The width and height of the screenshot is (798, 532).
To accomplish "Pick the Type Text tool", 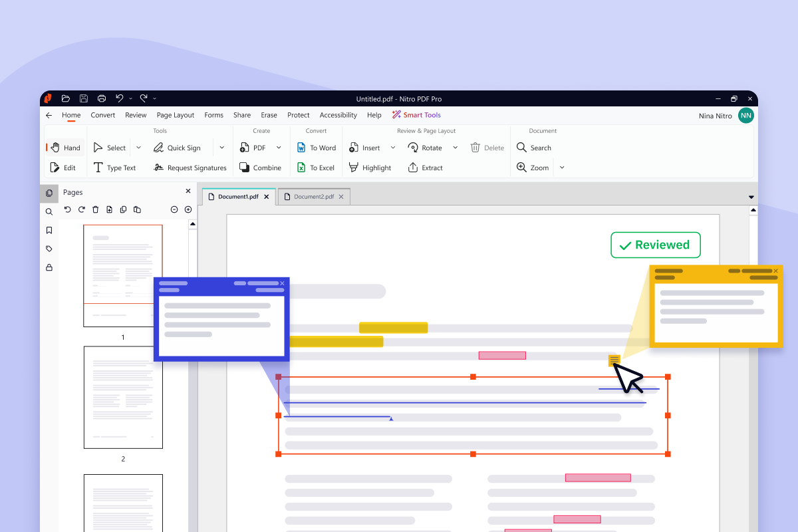I will point(114,168).
